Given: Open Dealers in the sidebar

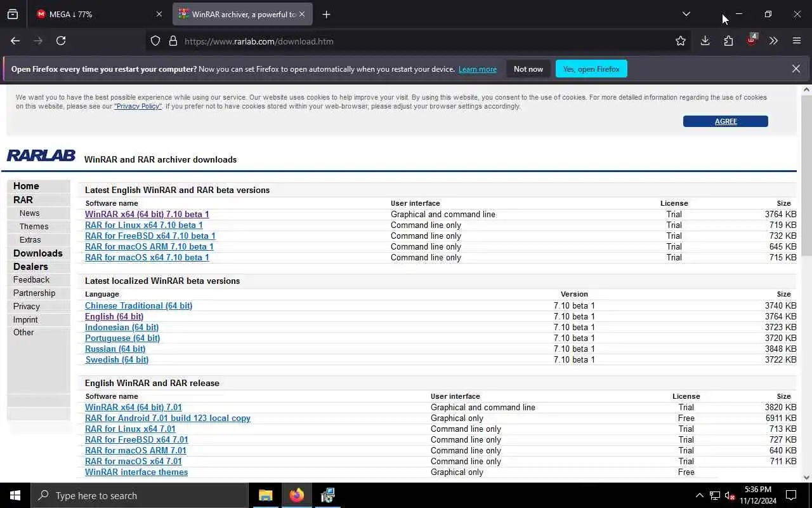Looking at the screenshot, I should pyautogui.click(x=30, y=267).
